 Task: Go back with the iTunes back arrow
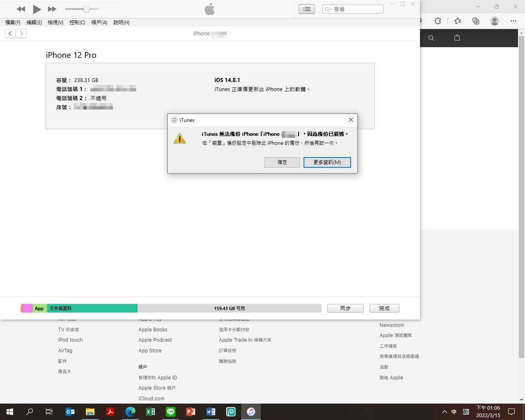pyautogui.click(x=10, y=34)
